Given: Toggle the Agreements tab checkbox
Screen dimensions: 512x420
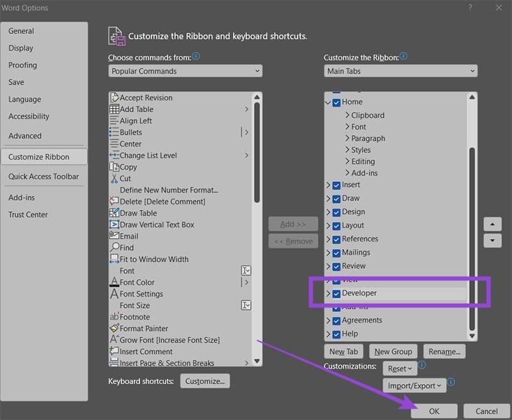Looking at the screenshot, I should coord(337,321).
